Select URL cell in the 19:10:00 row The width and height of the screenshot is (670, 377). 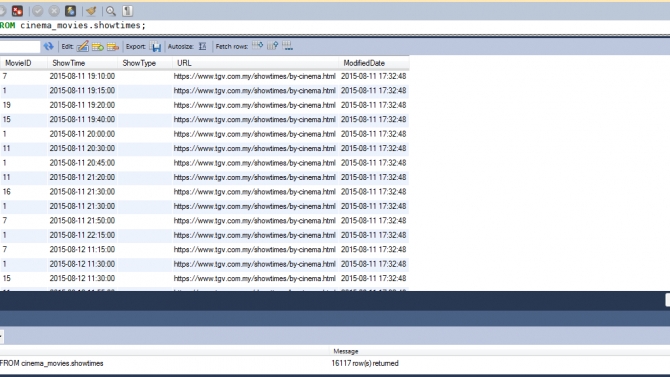click(255, 76)
